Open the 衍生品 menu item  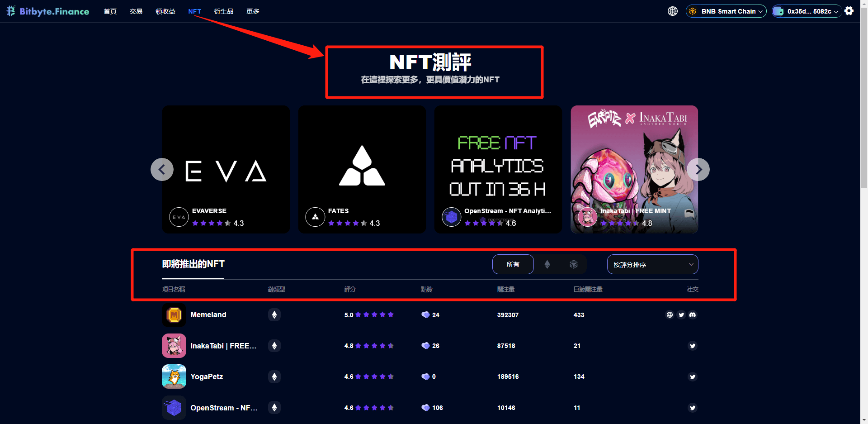223,11
